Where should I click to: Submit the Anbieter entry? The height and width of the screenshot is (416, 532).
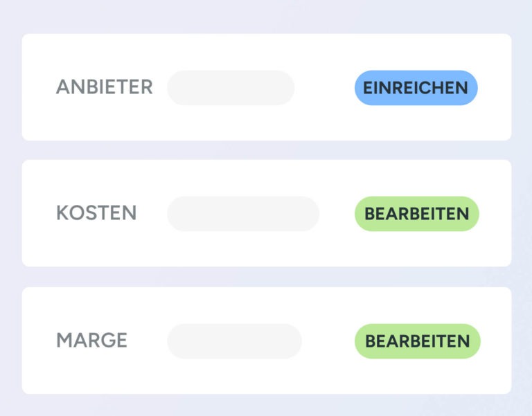click(x=416, y=88)
